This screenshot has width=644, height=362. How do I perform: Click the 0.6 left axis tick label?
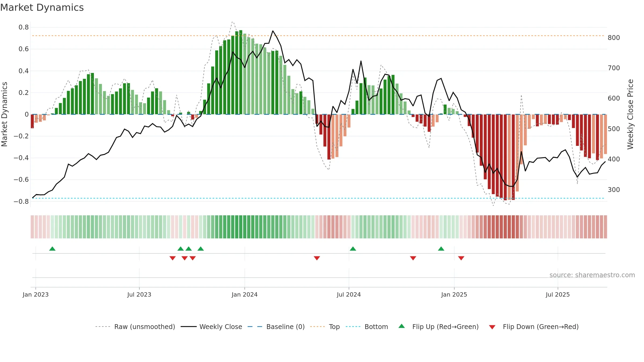click(x=24, y=49)
